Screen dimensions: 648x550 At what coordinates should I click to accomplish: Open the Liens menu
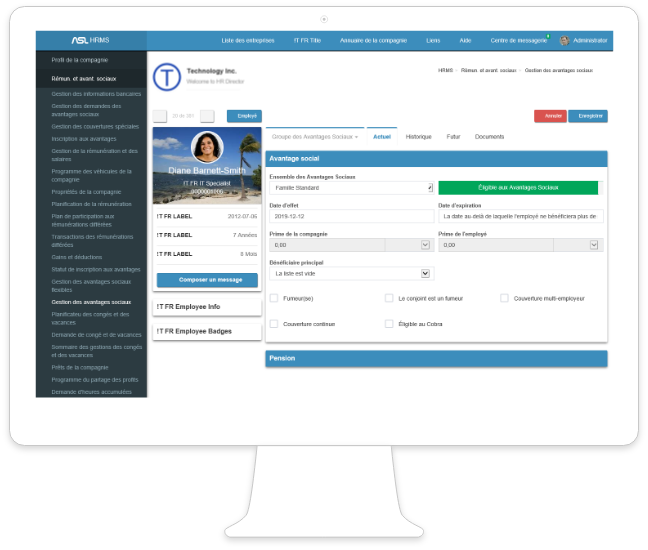(433, 40)
